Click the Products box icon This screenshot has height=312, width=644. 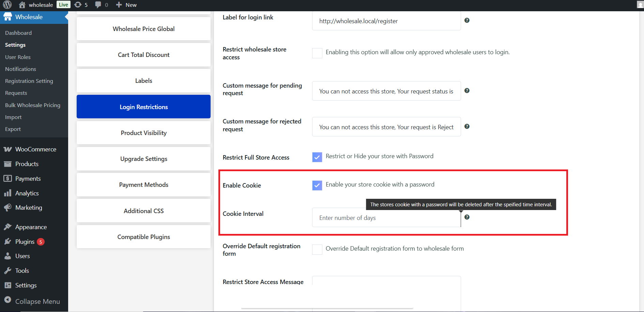pyautogui.click(x=7, y=164)
